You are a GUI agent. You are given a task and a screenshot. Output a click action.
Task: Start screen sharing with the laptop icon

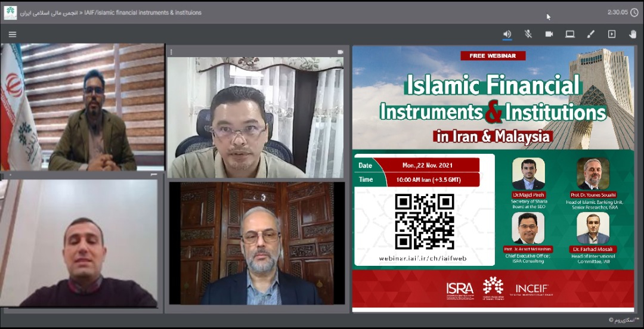click(x=570, y=34)
